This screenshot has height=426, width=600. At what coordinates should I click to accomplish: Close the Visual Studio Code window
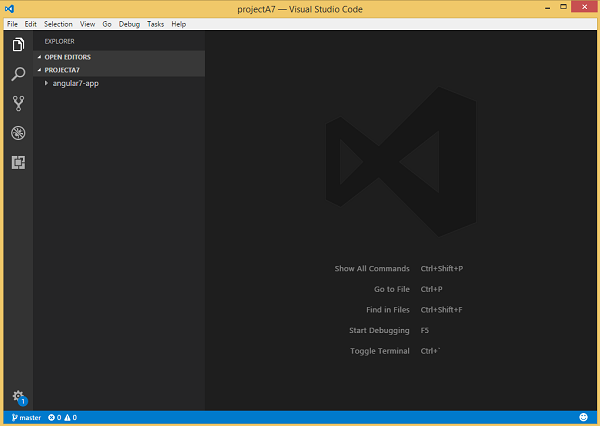pyautogui.click(x=585, y=7)
